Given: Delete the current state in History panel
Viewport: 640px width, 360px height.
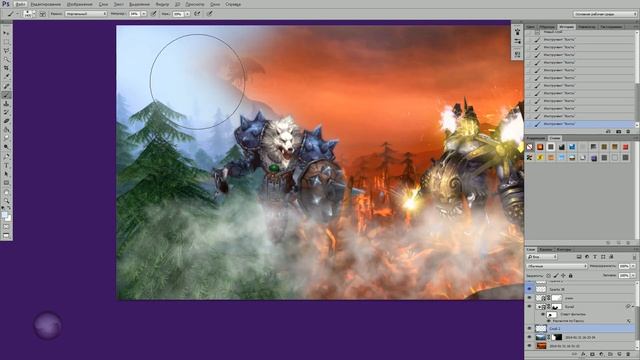Looking at the screenshot, I should pos(628,131).
